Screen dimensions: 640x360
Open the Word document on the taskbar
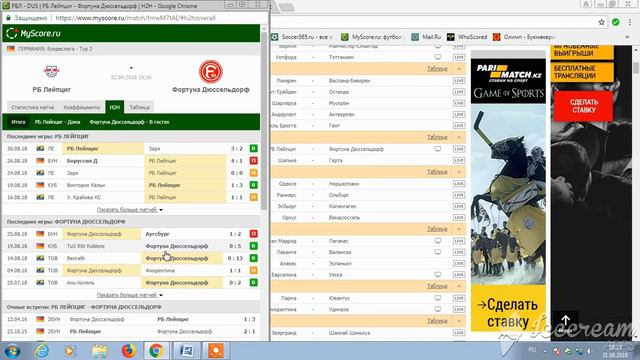(x=187, y=351)
